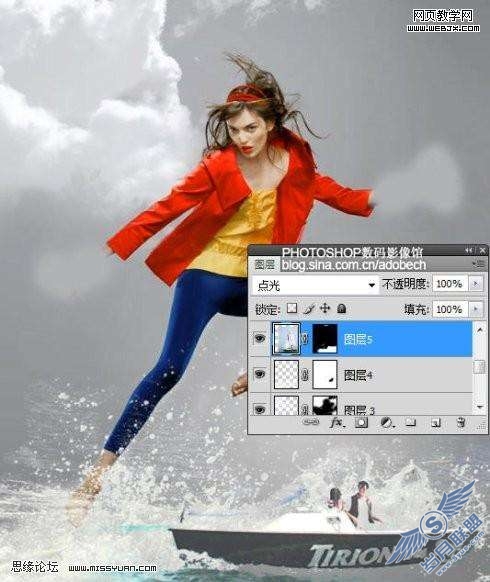This screenshot has height=582, width=490.
Task: Click the mask link icon on 图层4
Action: tap(306, 375)
